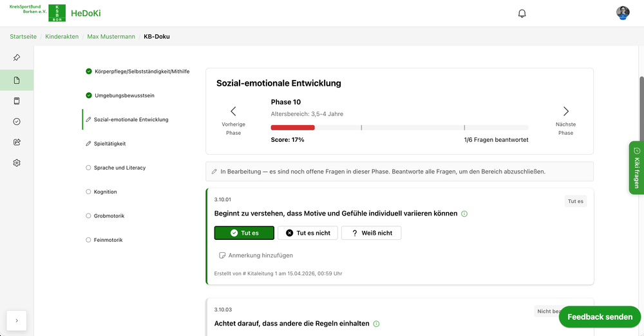Click green check icon beside Umgebungsbewusstsein
The width and height of the screenshot is (644, 336).
[x=89, y=95]
